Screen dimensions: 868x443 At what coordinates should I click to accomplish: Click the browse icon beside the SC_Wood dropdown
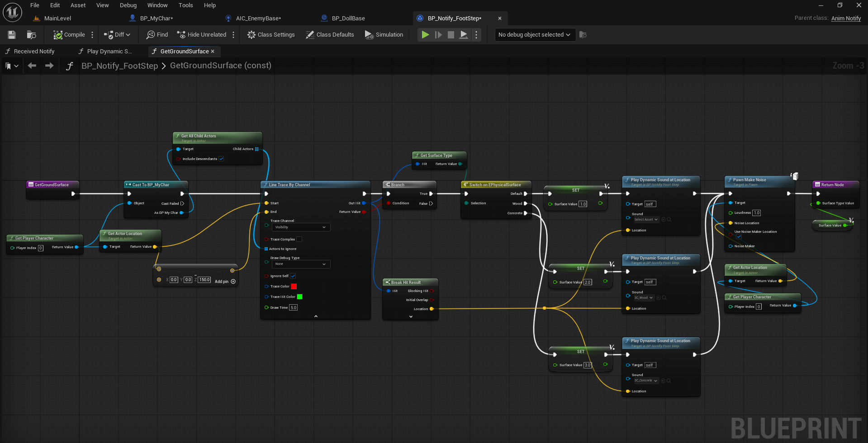click(664, 298)
